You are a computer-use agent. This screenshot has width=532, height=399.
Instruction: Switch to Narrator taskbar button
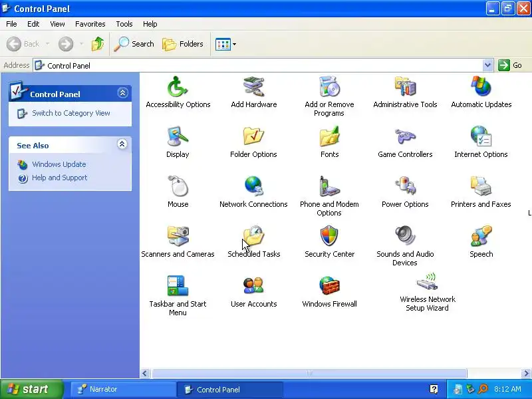(123, 389)
